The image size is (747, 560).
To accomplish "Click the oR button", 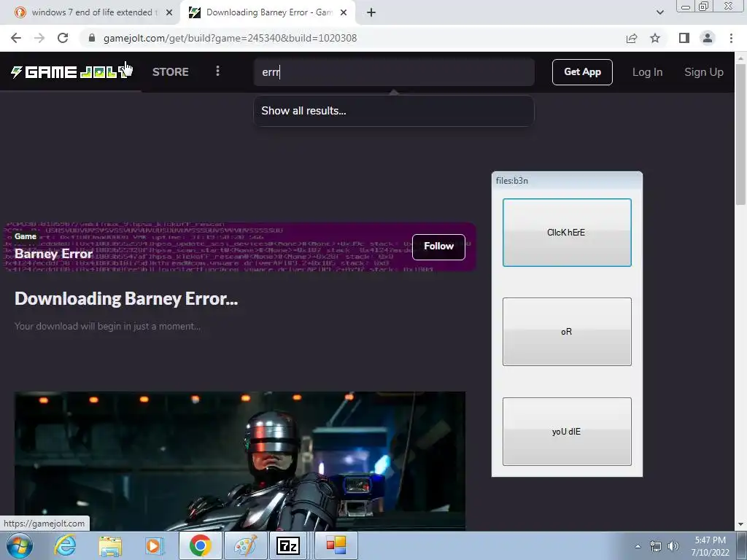I will tap(567, 332).
